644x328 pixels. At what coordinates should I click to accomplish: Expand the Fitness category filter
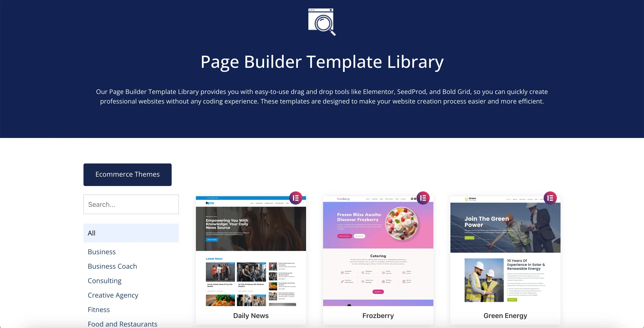tap(98, 309)
